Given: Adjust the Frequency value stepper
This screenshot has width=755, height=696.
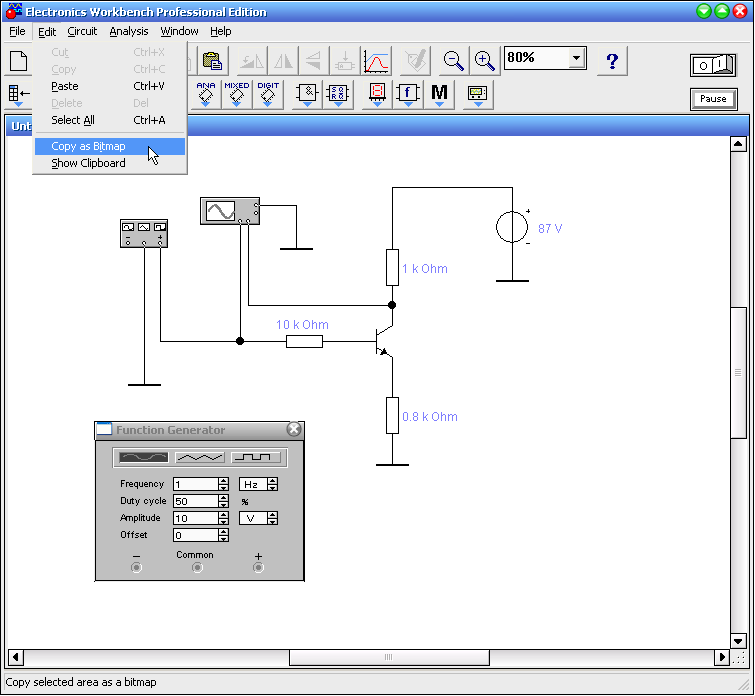Looking at the screenshot, I should coord(223,484).
